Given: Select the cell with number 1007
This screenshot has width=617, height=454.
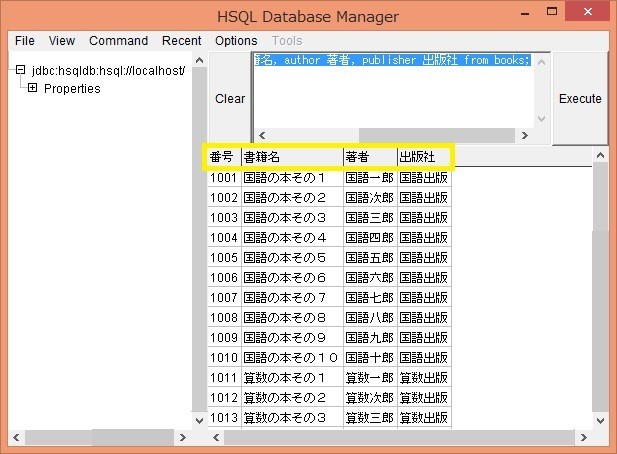Looking at the screenshot, I should pyautogui.click(x=224, y=297).
